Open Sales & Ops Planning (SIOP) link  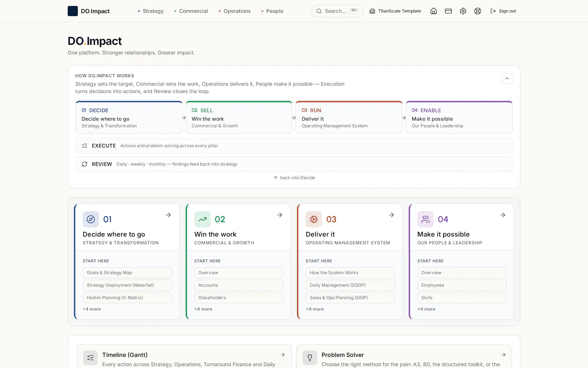point(350,298)
